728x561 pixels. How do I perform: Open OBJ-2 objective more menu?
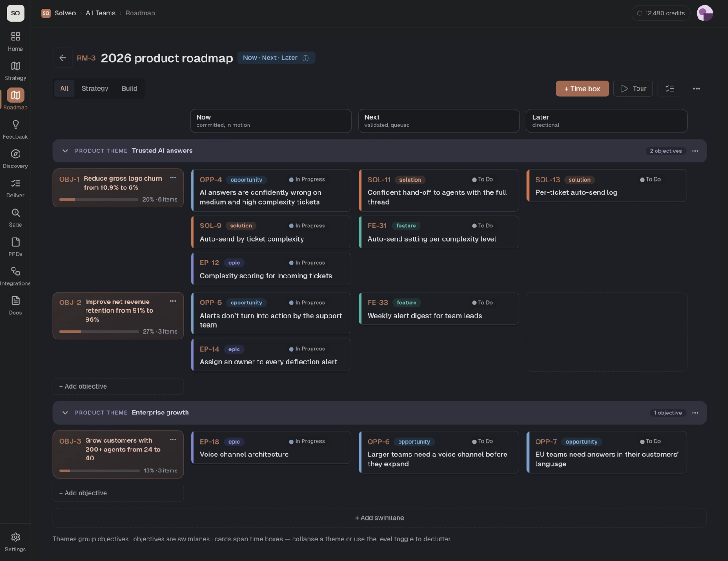[173, 301]
